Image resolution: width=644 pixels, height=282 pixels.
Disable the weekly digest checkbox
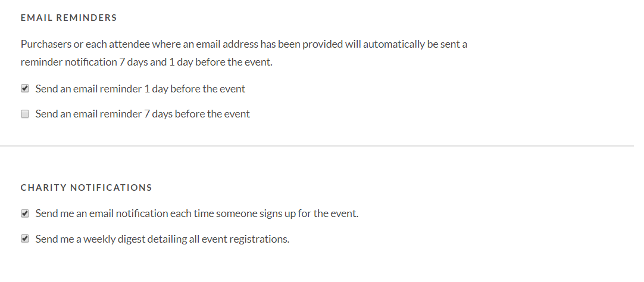pos(25,239)
